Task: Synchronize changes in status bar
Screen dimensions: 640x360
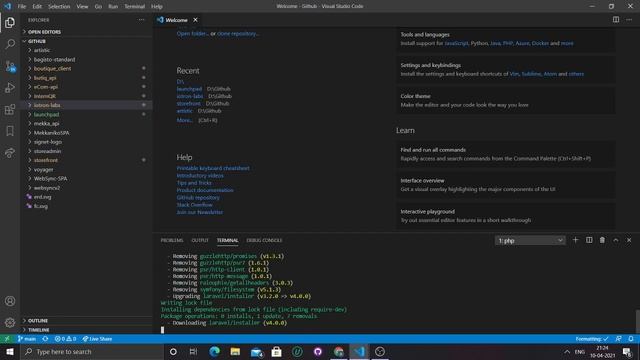Action: (45, 339)
